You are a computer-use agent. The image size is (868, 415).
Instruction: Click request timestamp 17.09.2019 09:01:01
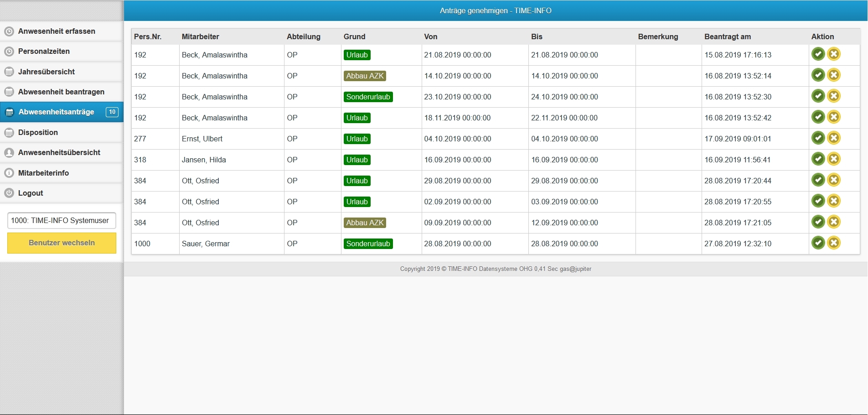[x=738, y=139]
